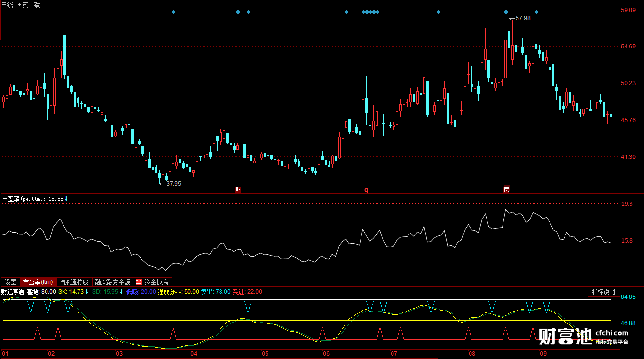Click the down arrow next to SK 14.73
The width and height of the screenshot is (644, 359).
pyautogui.click(x=87, y=292)
